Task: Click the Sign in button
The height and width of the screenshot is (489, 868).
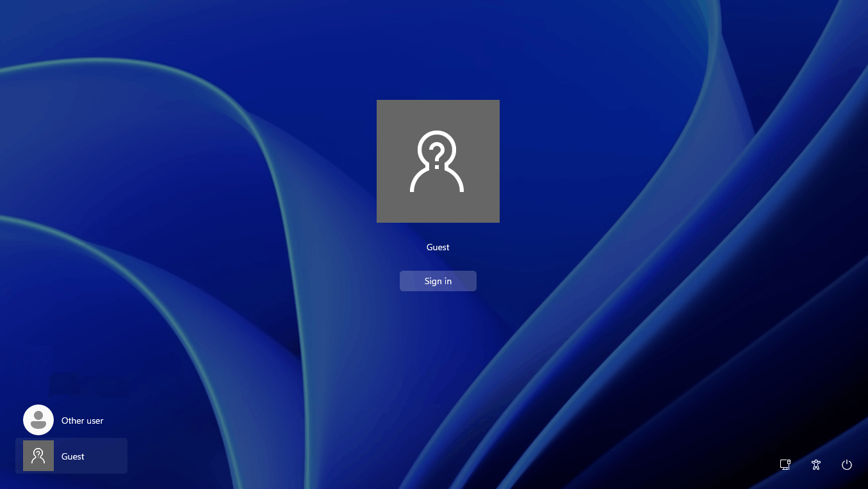Action: coord(438,281)
